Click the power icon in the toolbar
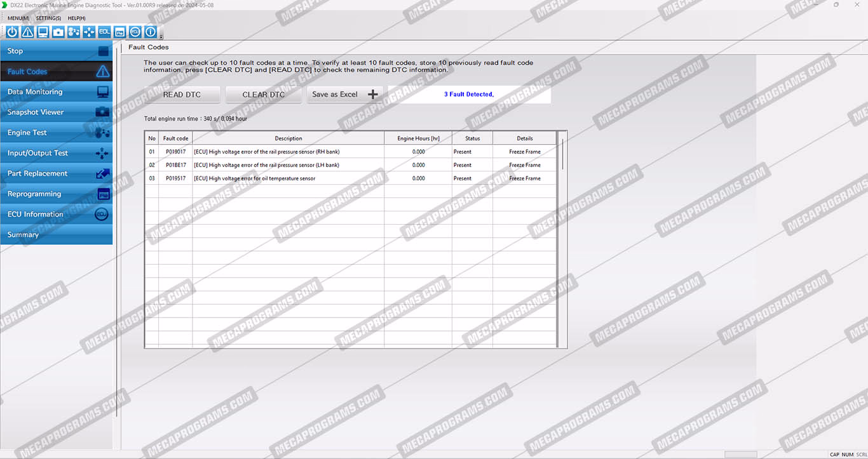Image resolution: width=868 pixels, height=459 pixels. 12,32
